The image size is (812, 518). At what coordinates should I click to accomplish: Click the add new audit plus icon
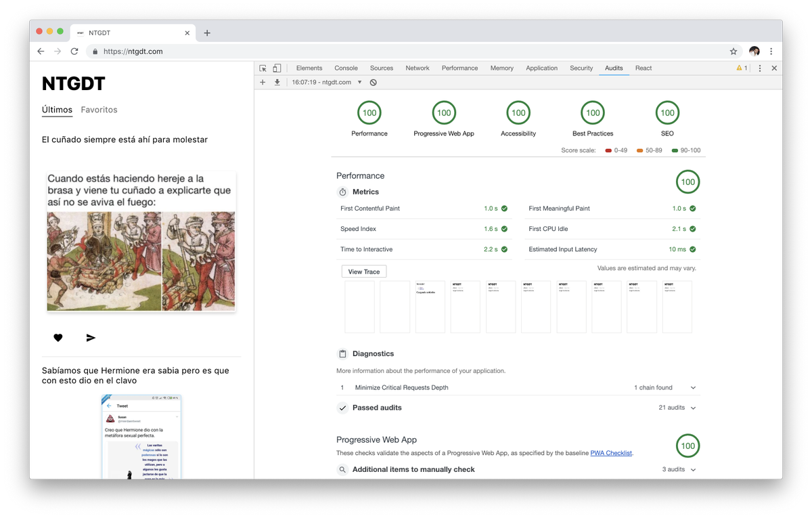[x=263, y=82]
